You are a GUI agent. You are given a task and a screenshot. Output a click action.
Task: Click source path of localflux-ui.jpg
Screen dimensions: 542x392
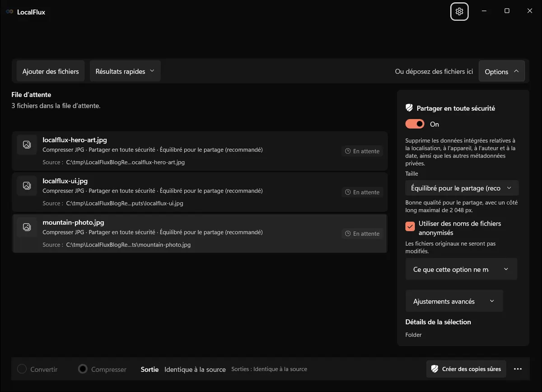point(125,203)
